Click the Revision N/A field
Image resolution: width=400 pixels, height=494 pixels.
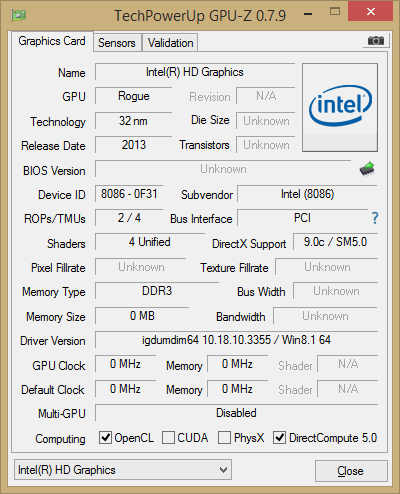[266, 96]
